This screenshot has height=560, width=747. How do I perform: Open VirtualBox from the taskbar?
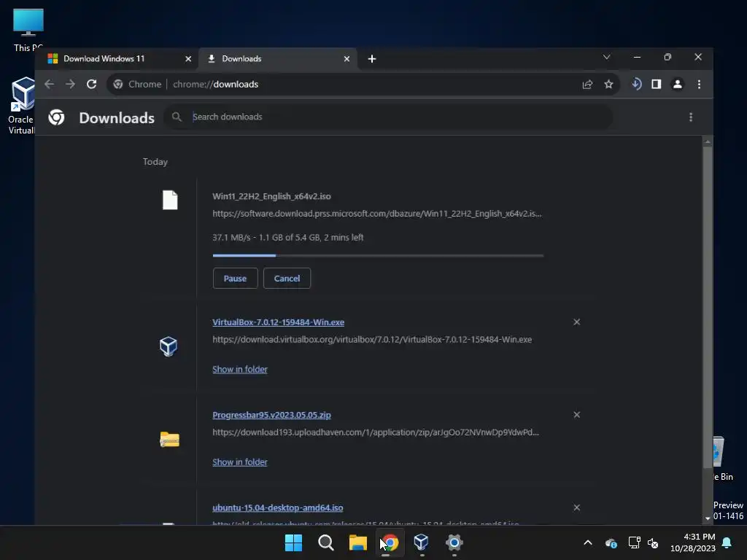422,542
